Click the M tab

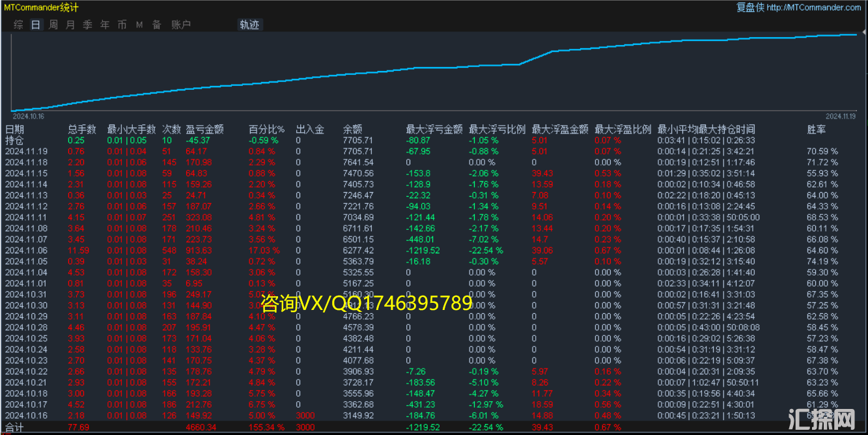click(139, 25)
